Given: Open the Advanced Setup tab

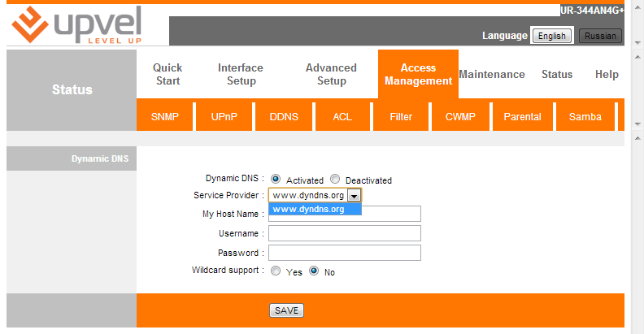Looking at the screenshot, I should [331, 74].
